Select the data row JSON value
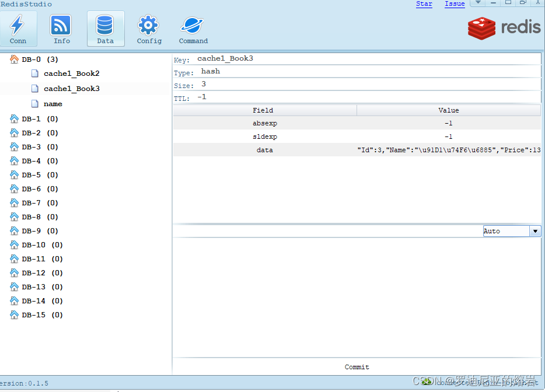The width and height of the screenshot is (545, 392). pyautogui.click(x=449, y=150)
